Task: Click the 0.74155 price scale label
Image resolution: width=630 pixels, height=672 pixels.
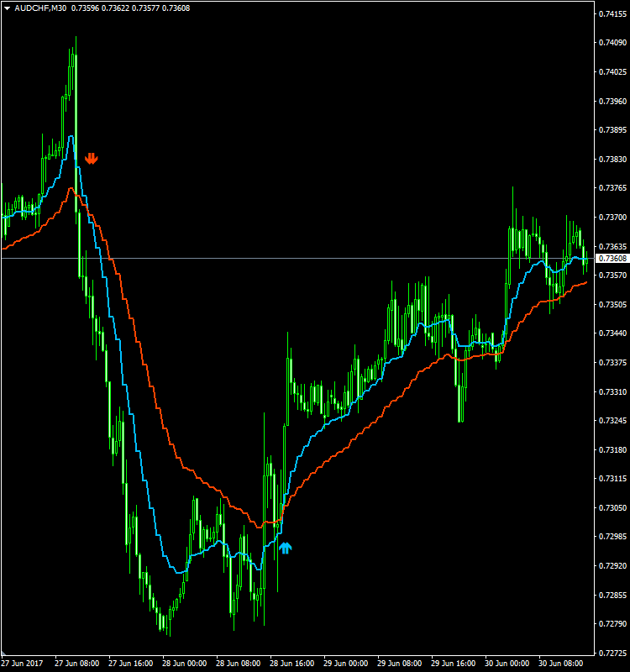Action: pos(612,14)
